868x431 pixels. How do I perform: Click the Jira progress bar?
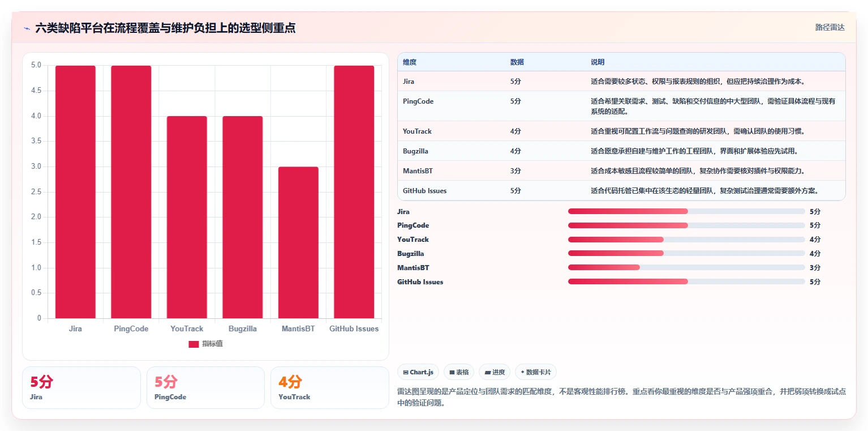(686, 211)
